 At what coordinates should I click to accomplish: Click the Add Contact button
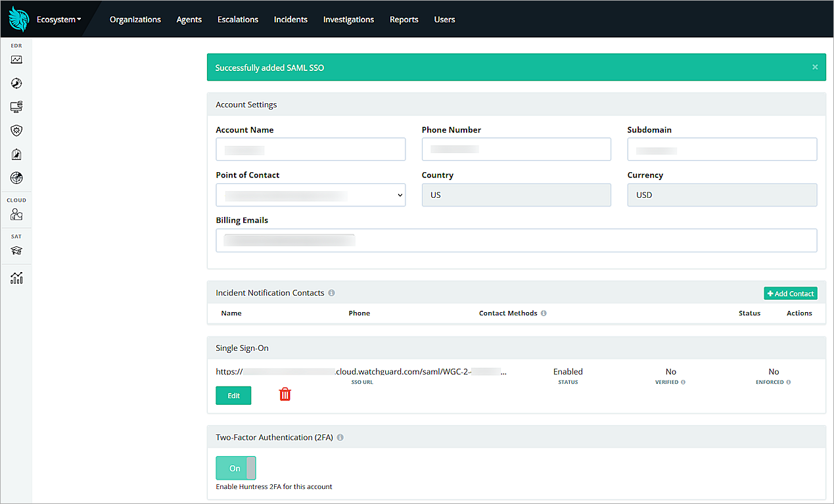790,292
